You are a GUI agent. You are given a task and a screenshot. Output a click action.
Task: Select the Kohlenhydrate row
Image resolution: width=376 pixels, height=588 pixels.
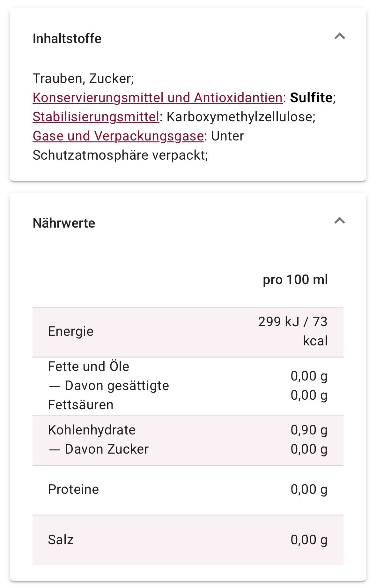(x=188, y=440)
